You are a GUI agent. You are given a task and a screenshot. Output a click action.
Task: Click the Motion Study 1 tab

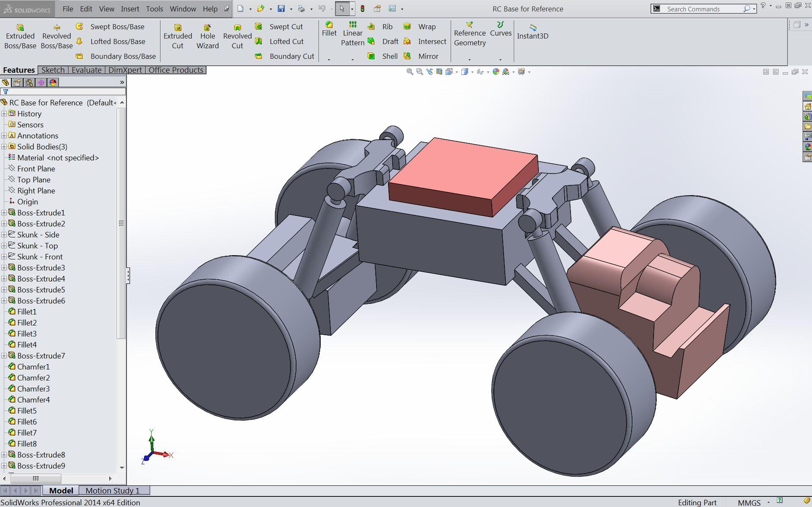[x=112, y=490]
